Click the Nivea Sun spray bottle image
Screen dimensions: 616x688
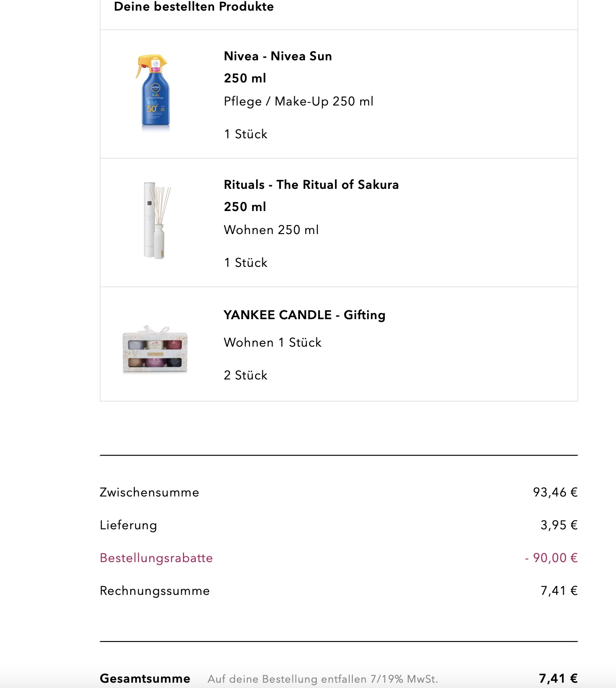pyautogui.click(x=153, y=93)
